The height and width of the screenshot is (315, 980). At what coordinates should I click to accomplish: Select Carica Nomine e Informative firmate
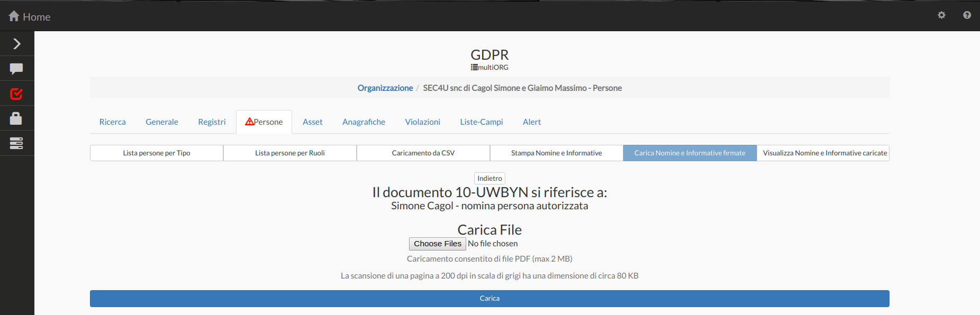[690, 153]
